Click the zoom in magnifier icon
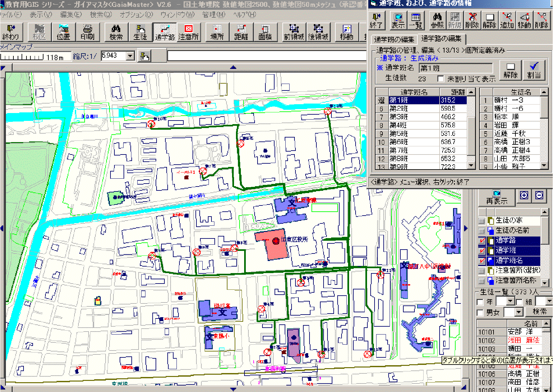Image resolution: width=553 pixels, height=392 pixels. (x=524, y=196)
